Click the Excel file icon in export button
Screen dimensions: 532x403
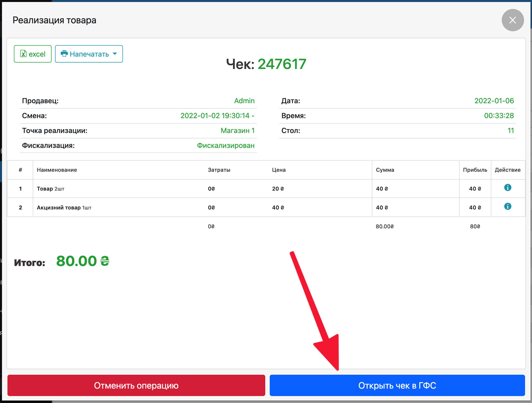[x=23, y=54]
